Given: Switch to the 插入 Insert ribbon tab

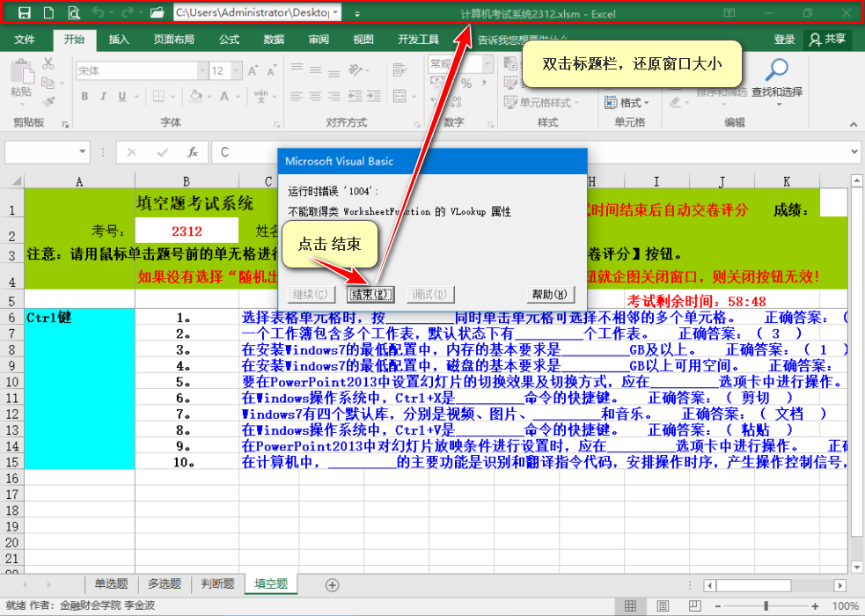Looking at the screenshot, I should 119,39.
